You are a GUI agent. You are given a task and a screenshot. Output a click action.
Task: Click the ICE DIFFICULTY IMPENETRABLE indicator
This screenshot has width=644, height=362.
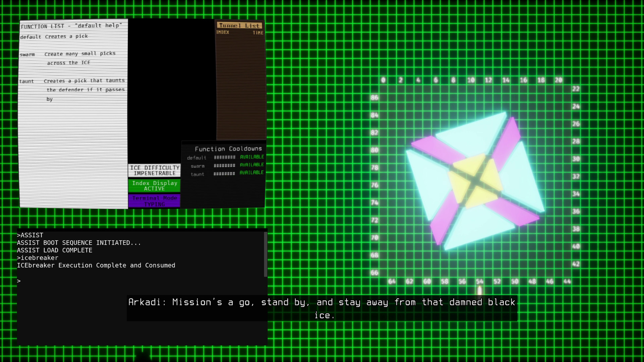(x=155, y=170)
